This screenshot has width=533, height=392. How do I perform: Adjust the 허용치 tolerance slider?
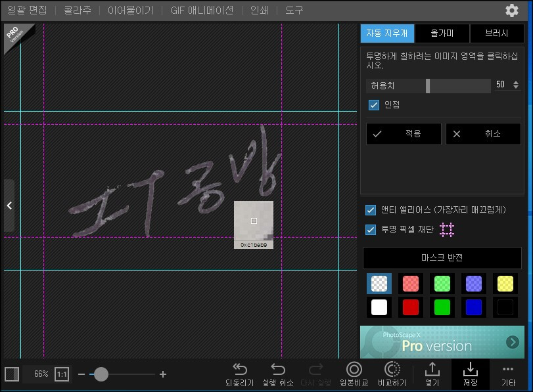429,85
